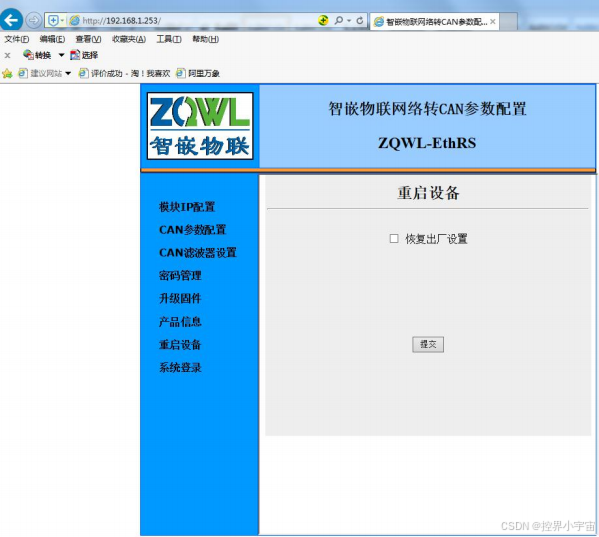The image size is (599, 537).
Task: Click the IE page icon before the URL
Action: [74, 21]
